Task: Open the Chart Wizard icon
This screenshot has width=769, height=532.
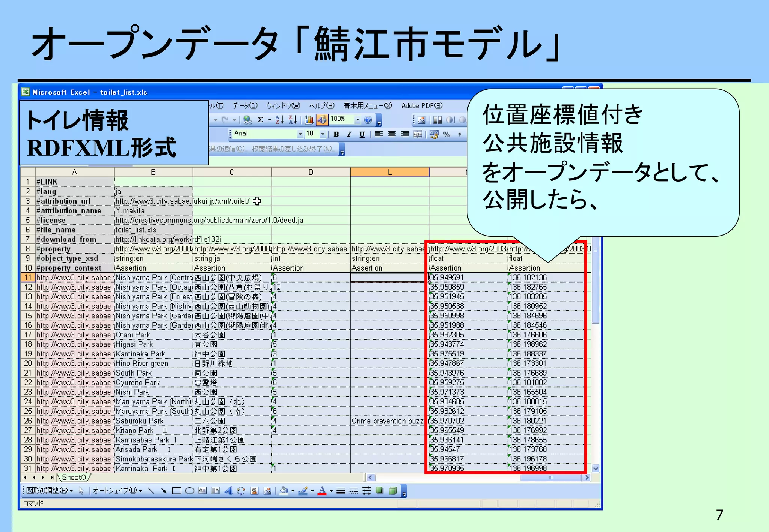Action: pos(309,120)
